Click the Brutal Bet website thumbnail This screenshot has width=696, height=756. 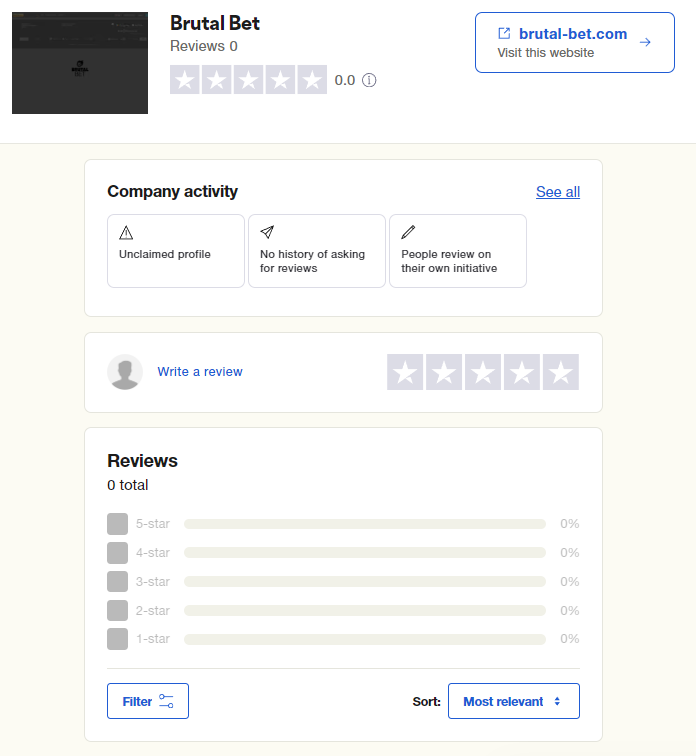tap(80, 64)
